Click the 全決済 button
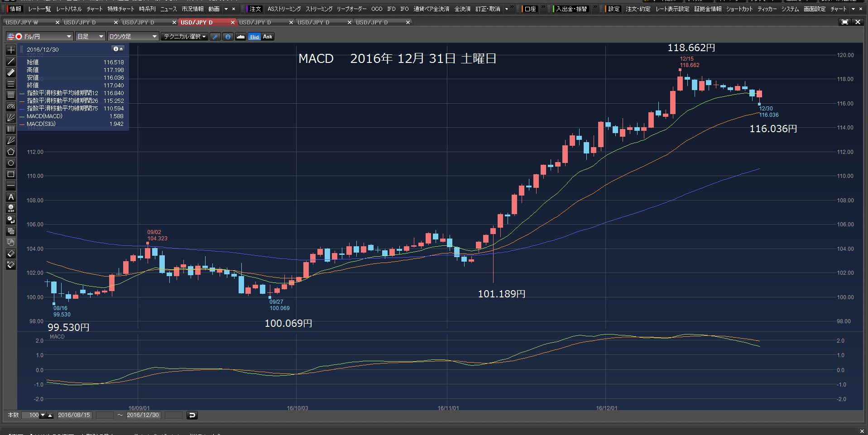The image size is (868, 435). tap(462, 9)
